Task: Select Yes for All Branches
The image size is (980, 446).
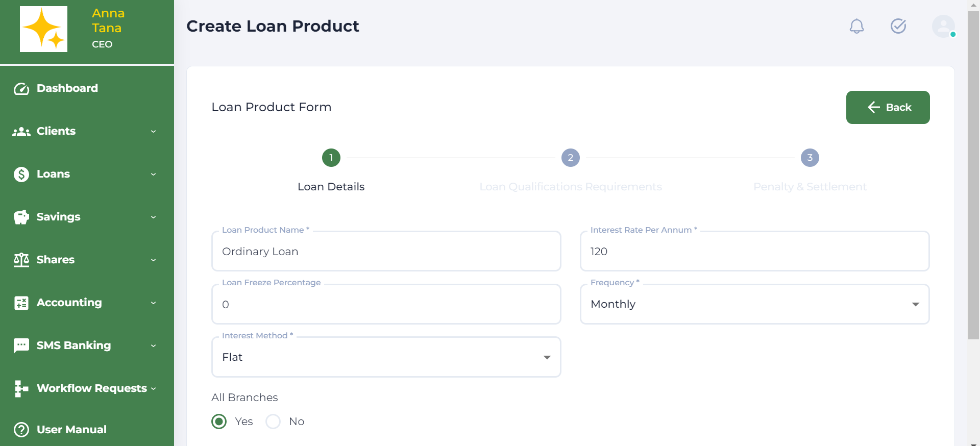Action: pos(219,422)
